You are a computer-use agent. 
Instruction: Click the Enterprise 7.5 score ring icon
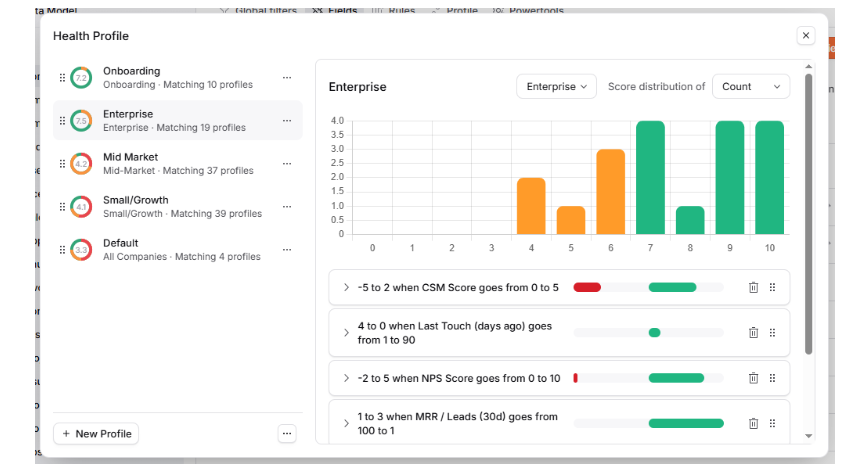coord(81,120)
